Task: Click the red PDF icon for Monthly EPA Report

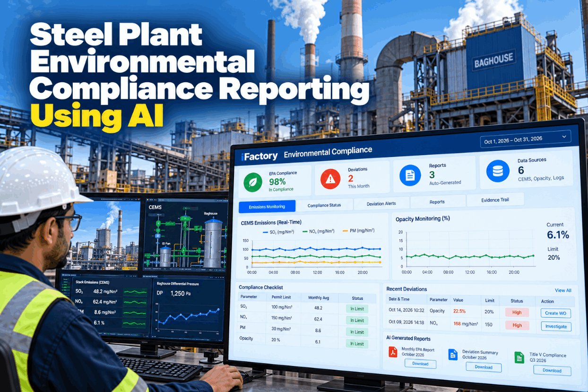Action: (x=393, y=352)
